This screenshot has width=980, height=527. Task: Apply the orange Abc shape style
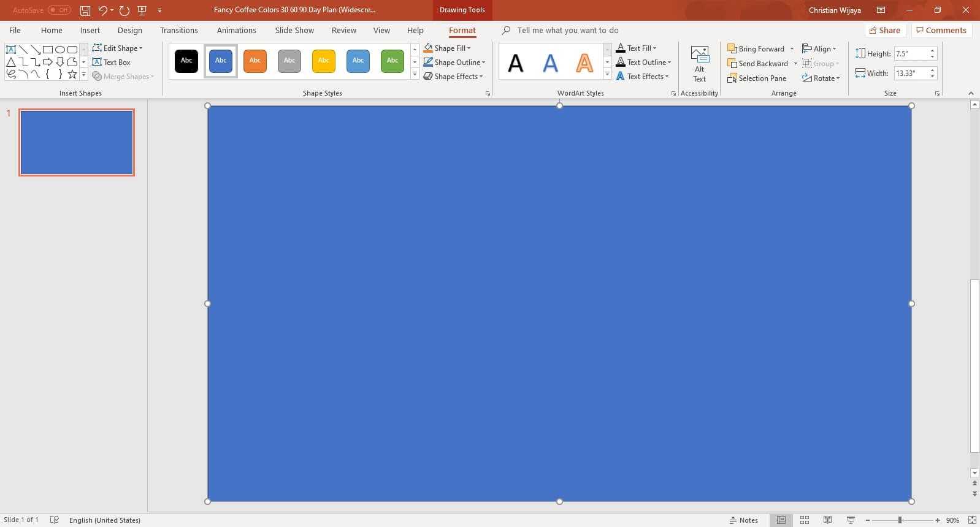255,61
